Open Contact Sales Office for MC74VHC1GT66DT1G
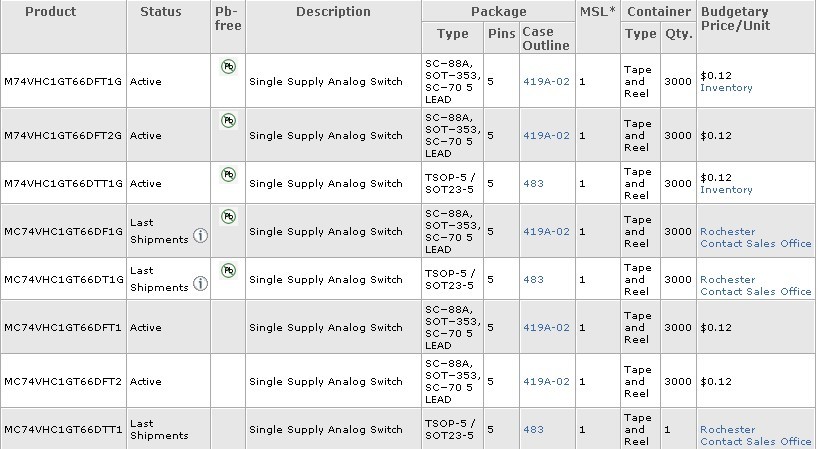The image size is (818, 449). coord(756,292)
